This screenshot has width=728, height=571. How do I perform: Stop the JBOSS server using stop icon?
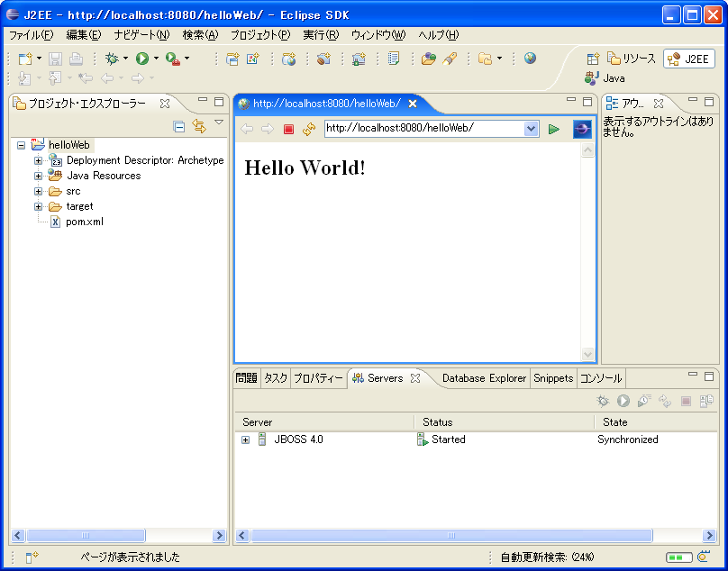tap(687, 401)
